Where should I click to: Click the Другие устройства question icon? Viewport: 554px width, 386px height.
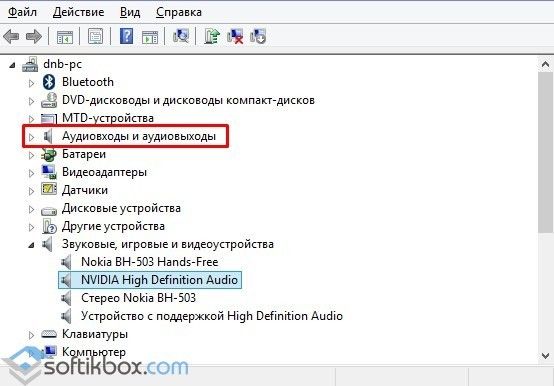coord(49,226)
